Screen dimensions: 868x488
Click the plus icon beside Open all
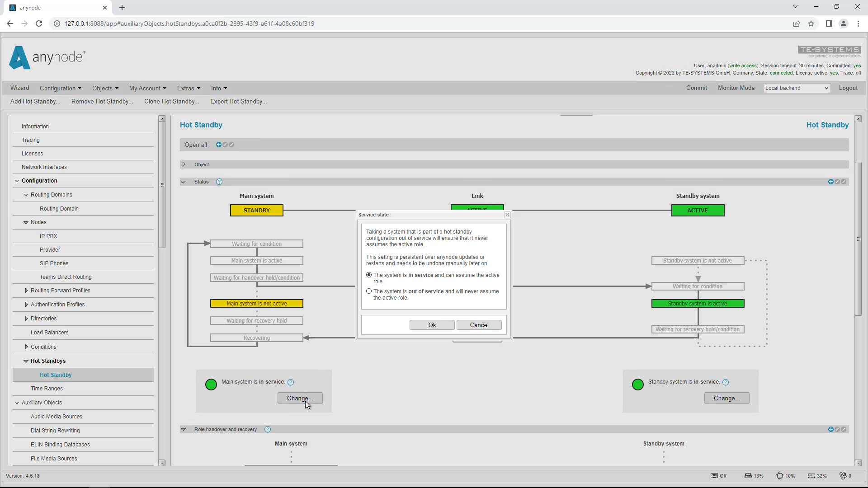219,145
